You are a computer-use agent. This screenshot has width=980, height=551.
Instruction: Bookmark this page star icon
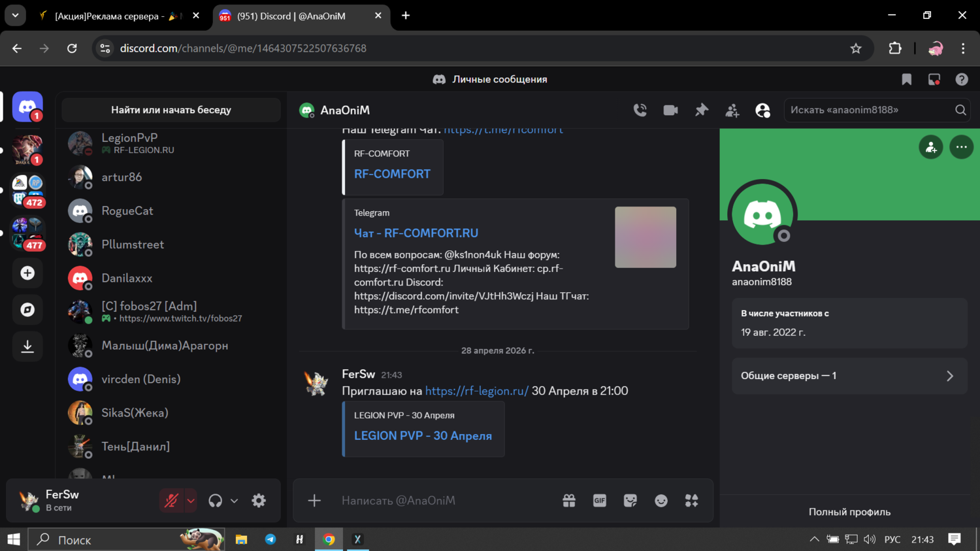pos(856,48)
